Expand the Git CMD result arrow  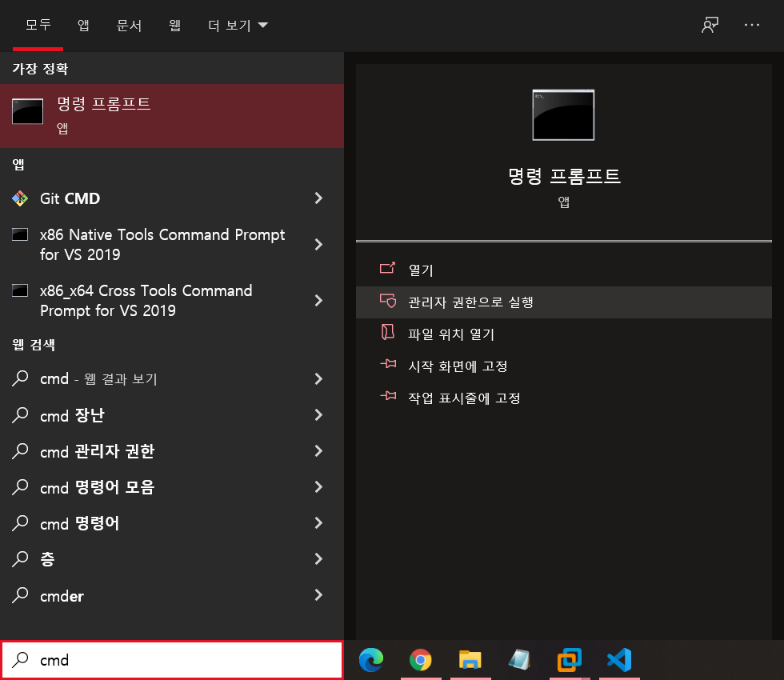pos(318,198)
